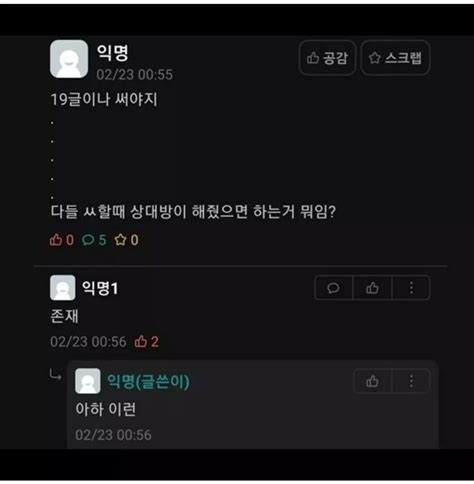Click the comment bubble count showing 5

click(x=94, y=240)
